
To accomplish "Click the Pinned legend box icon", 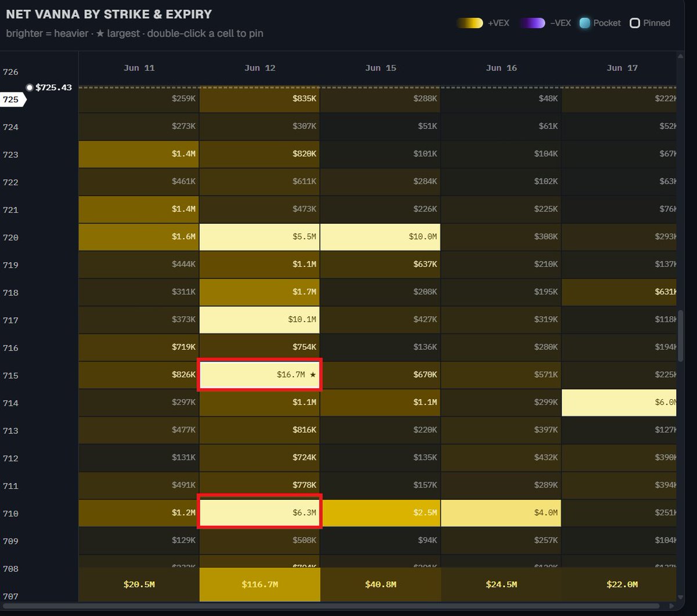I will 635,23.
